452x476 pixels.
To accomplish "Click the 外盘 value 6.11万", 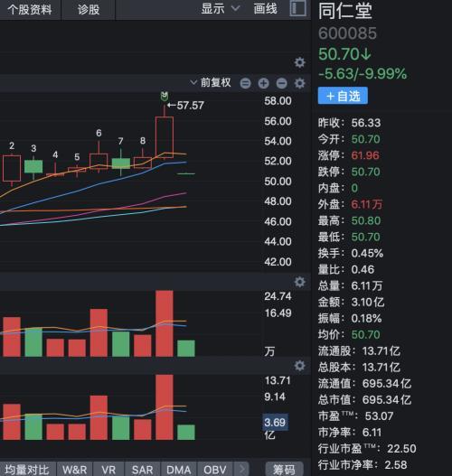I will (367, 204).
